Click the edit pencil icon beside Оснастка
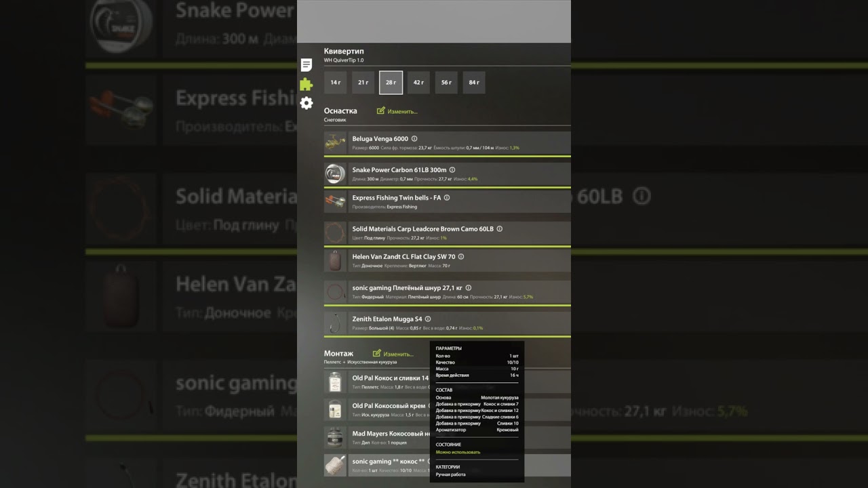This screenshot has width=868, height=488. 381,110
